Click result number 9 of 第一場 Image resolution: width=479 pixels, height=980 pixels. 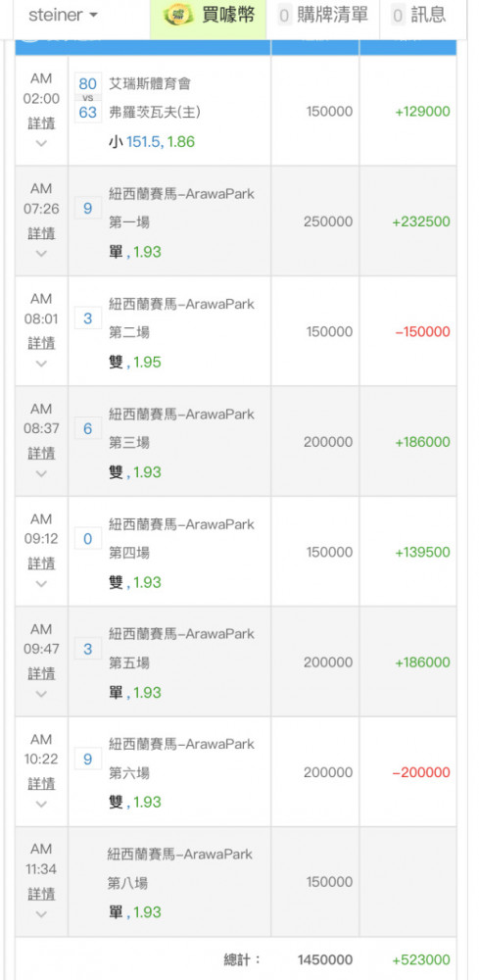(x=87, y=208)
